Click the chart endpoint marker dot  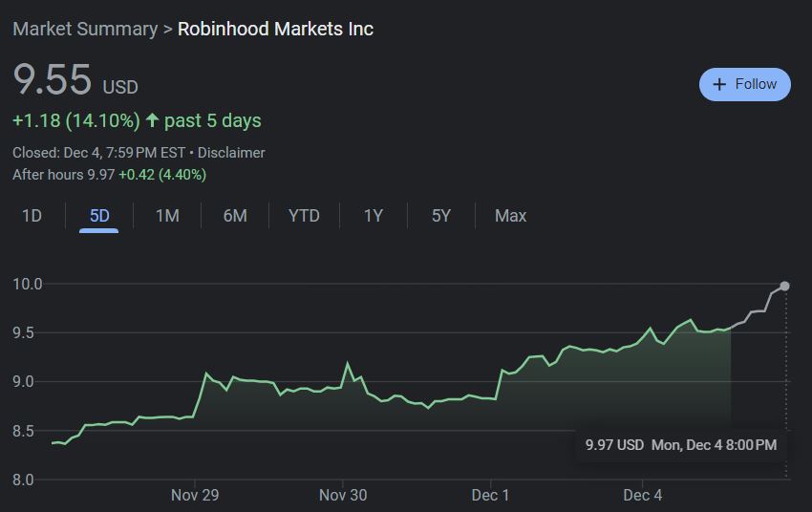[x=784, y=286]
